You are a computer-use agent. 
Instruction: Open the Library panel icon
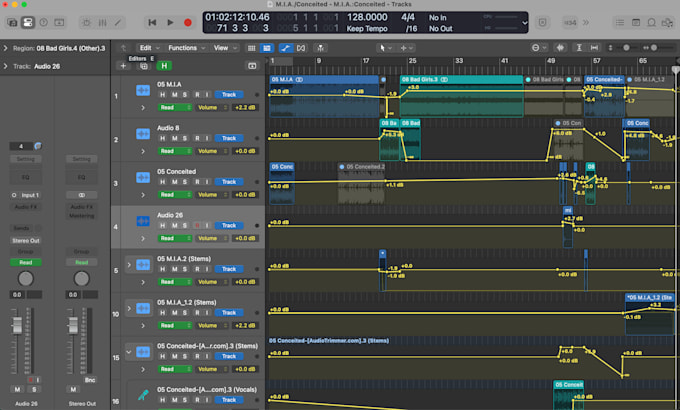click(x=12, y=23)
